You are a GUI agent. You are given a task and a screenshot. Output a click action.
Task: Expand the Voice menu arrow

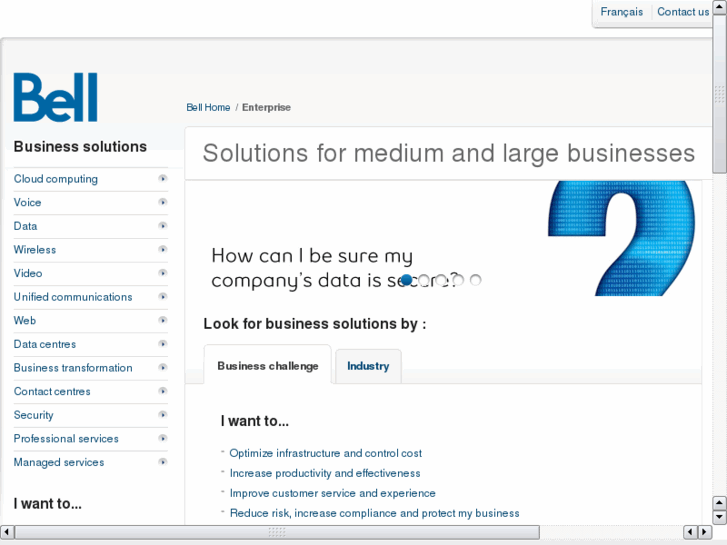click(163, 202)
